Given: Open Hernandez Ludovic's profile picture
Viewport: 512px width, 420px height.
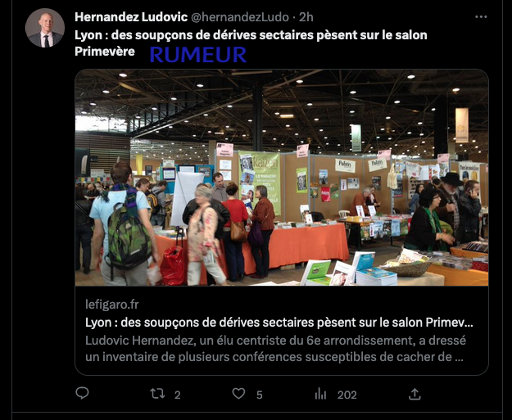Looking at the screenshot, I should click(45, 28).
